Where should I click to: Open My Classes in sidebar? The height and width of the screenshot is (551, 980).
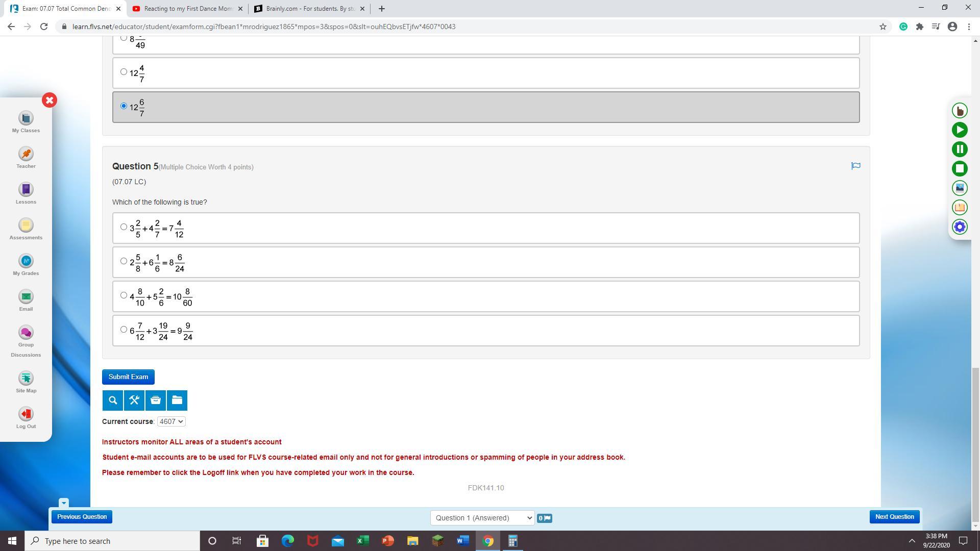click(x=26, y=118)
